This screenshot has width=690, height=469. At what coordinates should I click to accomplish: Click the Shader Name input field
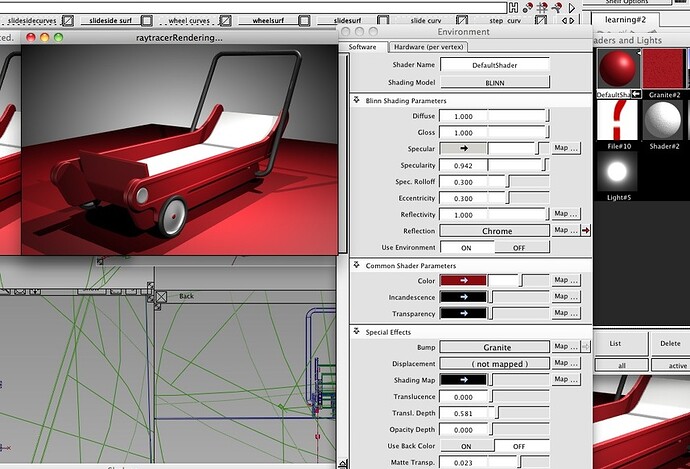(494, 65)
